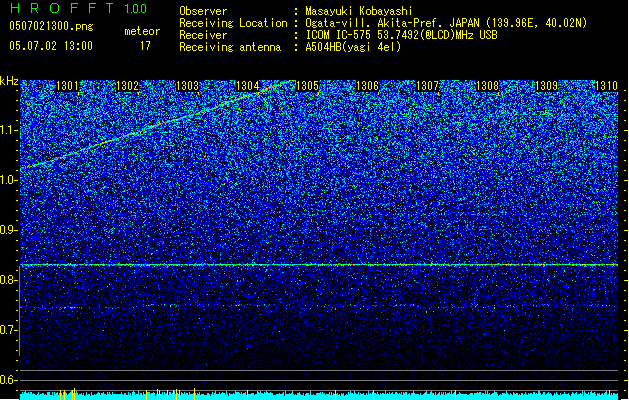629x400 pixels.
Task: Select the filename 0507021300.png
Action: point(51,26)
